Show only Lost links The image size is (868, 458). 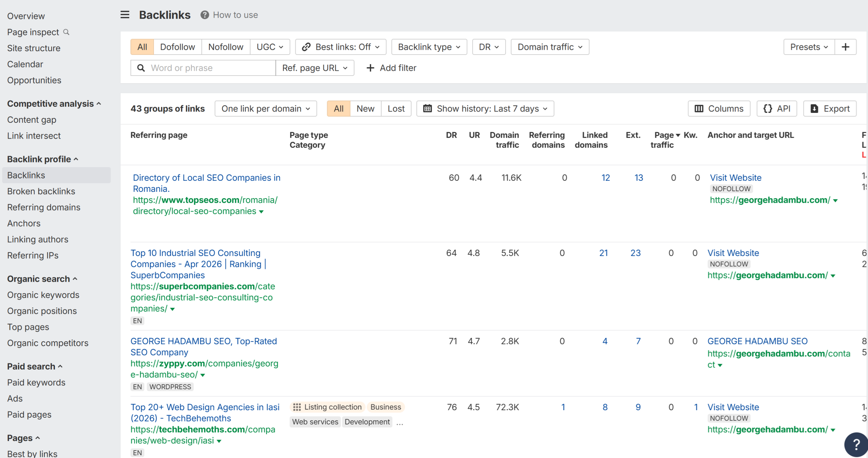tap(396, 108)
